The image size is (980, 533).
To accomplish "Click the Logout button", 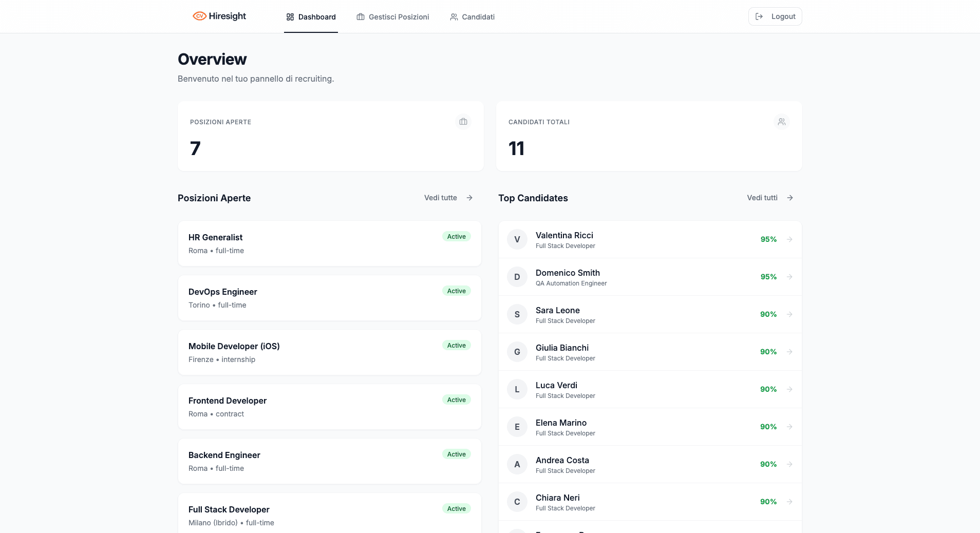I will [x=775, y=16].
